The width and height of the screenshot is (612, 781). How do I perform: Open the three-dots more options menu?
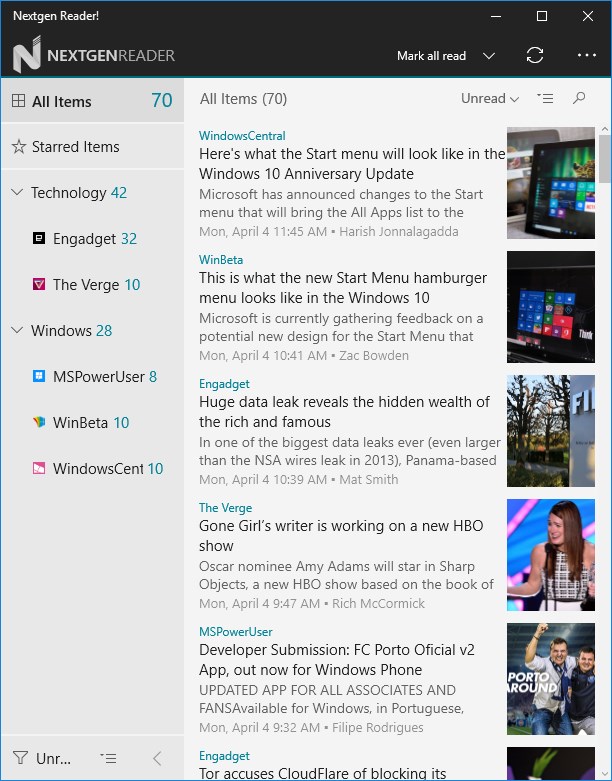[x=587, y=55]
